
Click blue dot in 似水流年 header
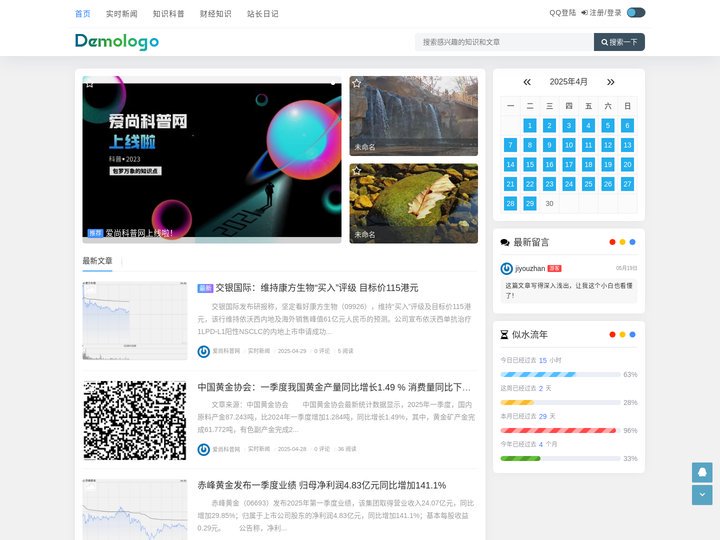(x=632, y=335)
